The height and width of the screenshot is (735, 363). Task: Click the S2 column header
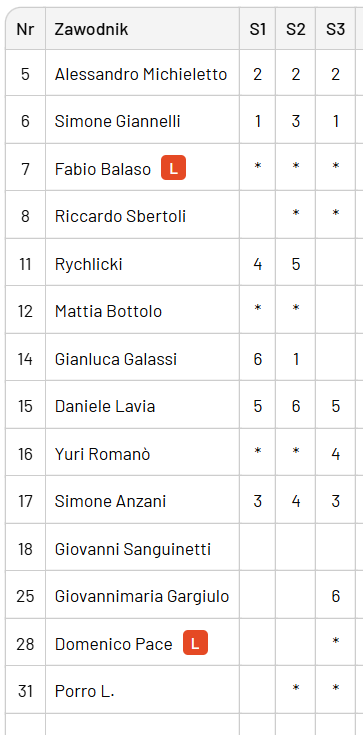pos(295,30)
